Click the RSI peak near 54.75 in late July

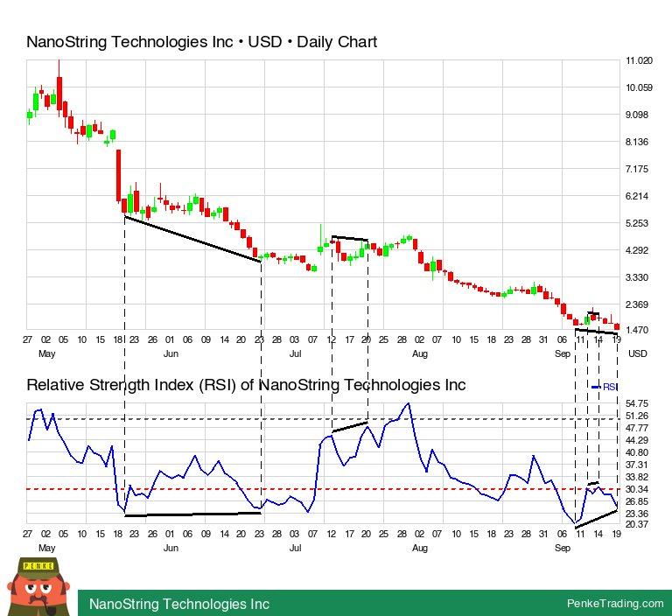tap(409, 403)
